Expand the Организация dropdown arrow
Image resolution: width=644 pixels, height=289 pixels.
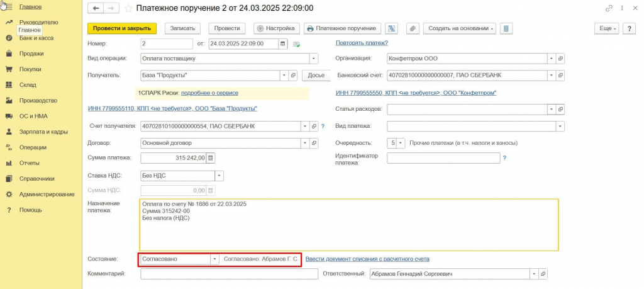coord(552,59)
